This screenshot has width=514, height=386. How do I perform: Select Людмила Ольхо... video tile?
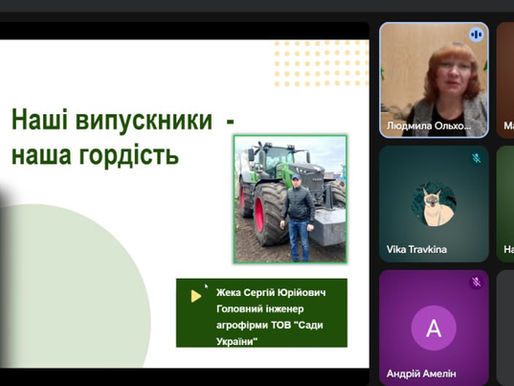pos(434,80)
